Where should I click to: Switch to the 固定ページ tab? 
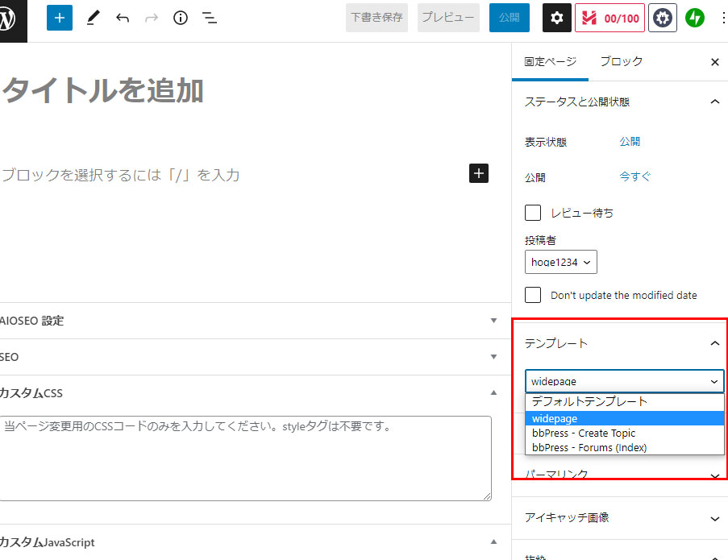coord(550,61)
